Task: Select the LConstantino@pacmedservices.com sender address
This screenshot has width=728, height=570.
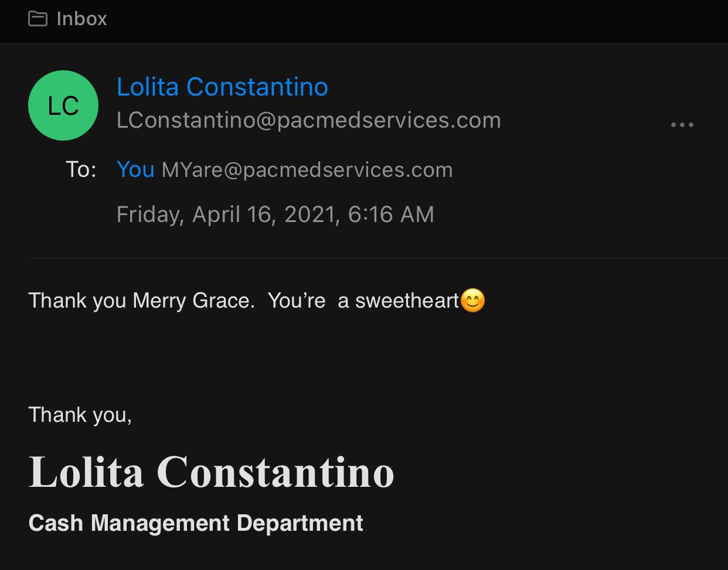Action: 308,120
